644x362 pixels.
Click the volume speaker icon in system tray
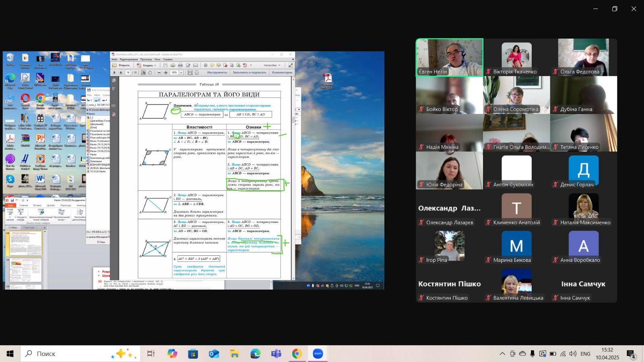(573, 354)
